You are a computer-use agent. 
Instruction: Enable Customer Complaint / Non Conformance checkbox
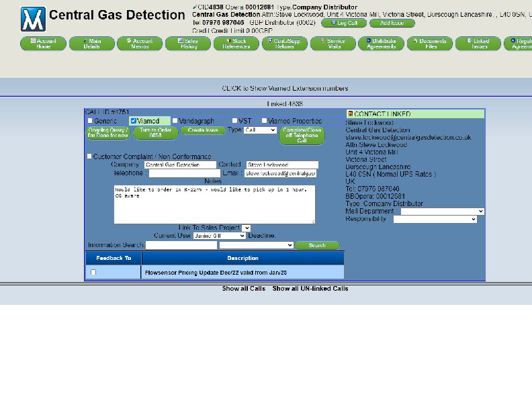[x=89, y=156]
